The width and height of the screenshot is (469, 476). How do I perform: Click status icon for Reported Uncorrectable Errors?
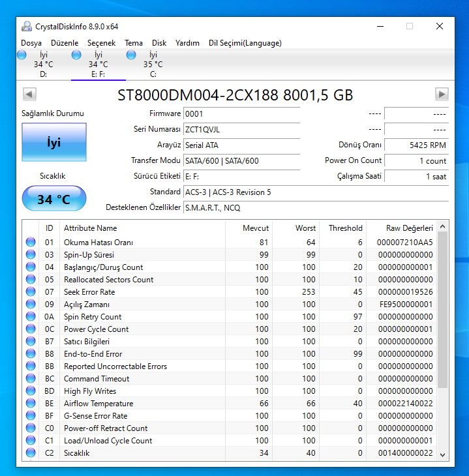coord(31,366)
